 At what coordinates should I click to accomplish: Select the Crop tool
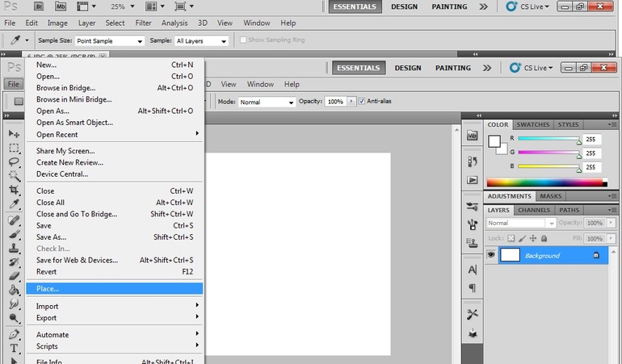(14, 190)
